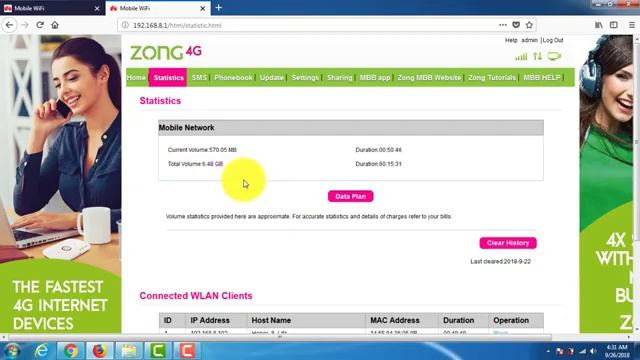The height and width of the screenshot is (360, 640).
Task: Open the Settings menu item
Action: pos(305,78)
